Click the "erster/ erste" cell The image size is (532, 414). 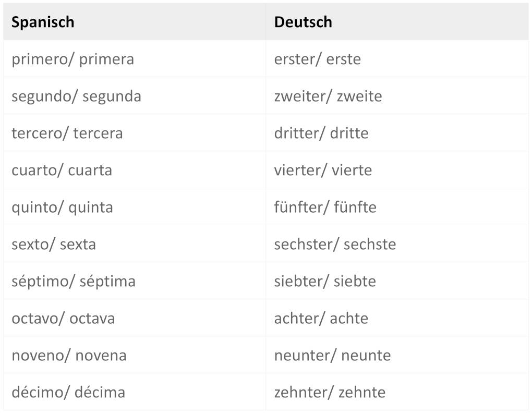coord(317,59)
